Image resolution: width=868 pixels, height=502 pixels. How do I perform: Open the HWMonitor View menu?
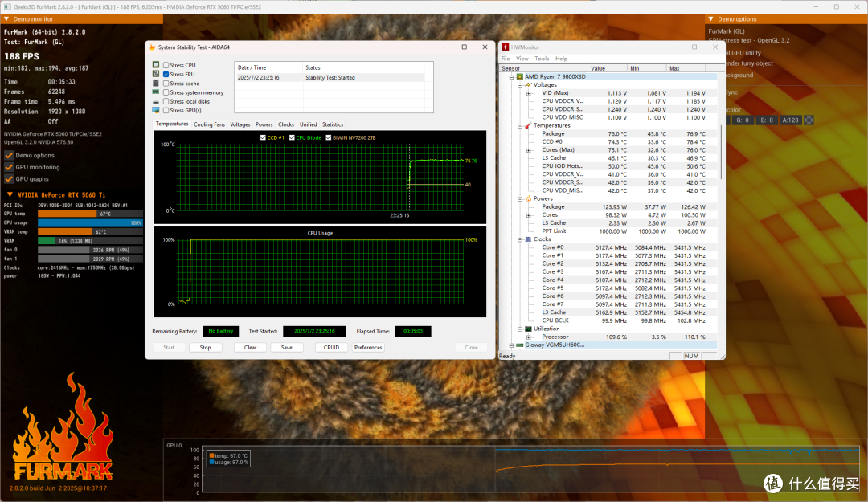point(522,58)
